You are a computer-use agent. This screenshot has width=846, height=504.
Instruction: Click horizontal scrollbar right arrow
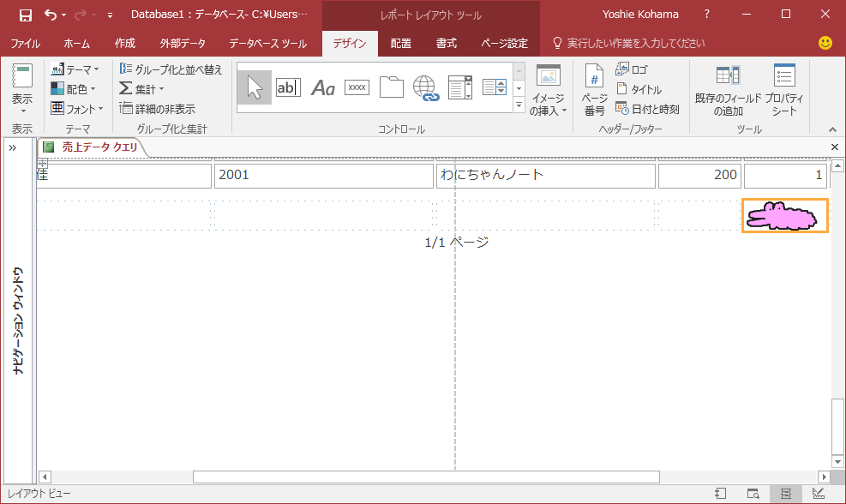[824, 477]
